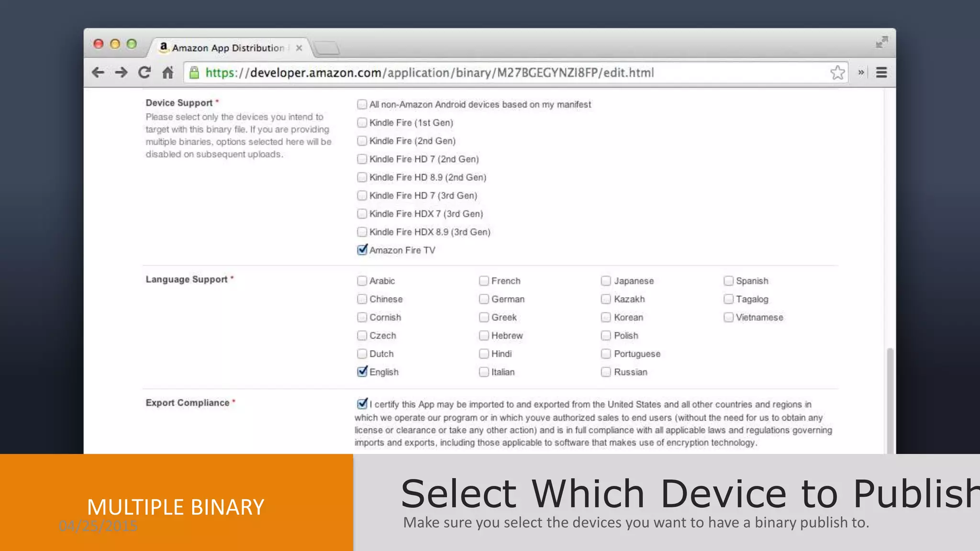Enable Chinese language support
This screenshot has height=551, width=980.
click(362, 299)
